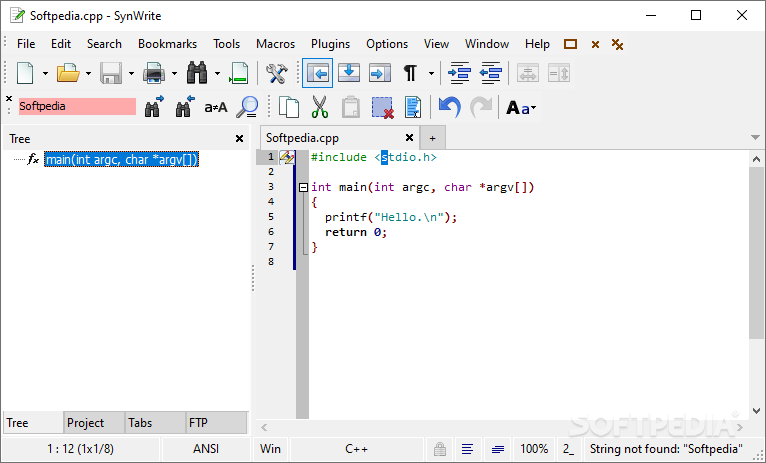This screenshot has height=463, width=766.
Task: Toggle the case sensitive a≠A option
Action: pos(215,107)
